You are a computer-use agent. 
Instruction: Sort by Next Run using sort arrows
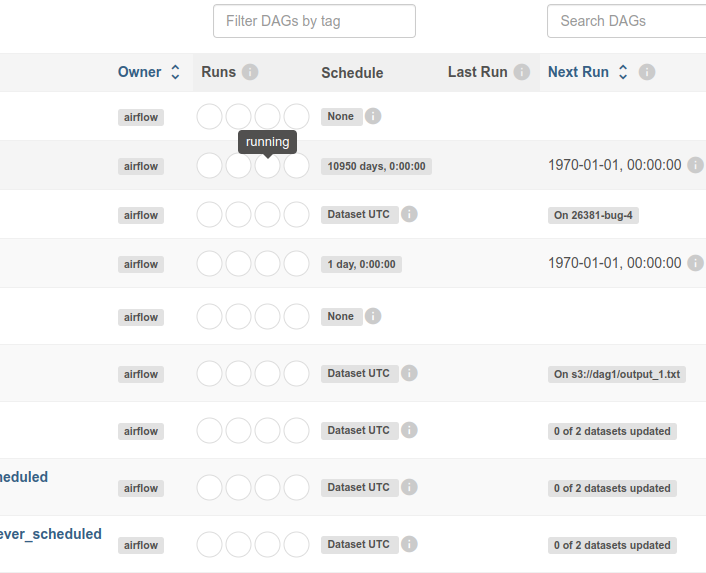(x=623, y=72)
